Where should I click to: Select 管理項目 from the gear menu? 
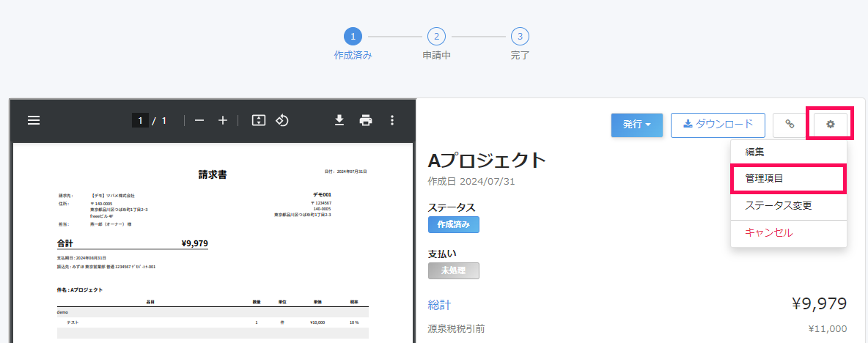788,178
